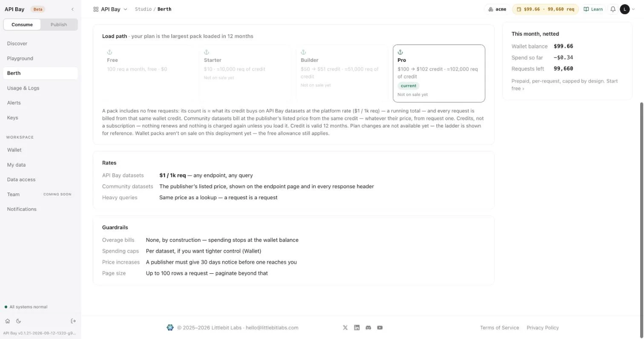Open Keys in the sidebar
This screenshot has width=644, height=339.
point(40,118)
